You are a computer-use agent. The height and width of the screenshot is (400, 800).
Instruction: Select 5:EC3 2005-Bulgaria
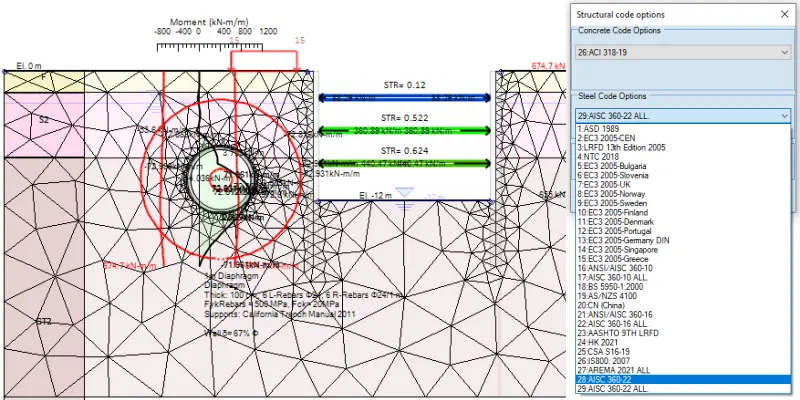[683, 166]
